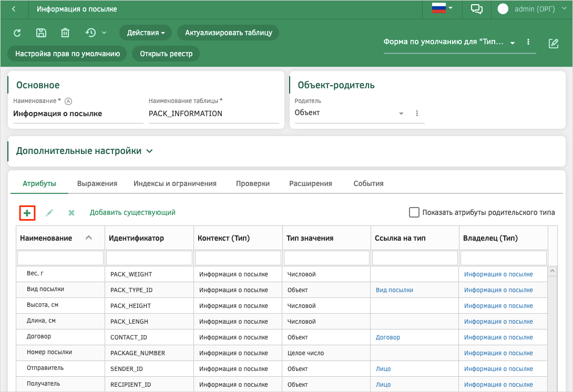The width and height of the screenshot is (573, 392).
Task: Switch to the Выражения tab
Action: tap(97, 183)
